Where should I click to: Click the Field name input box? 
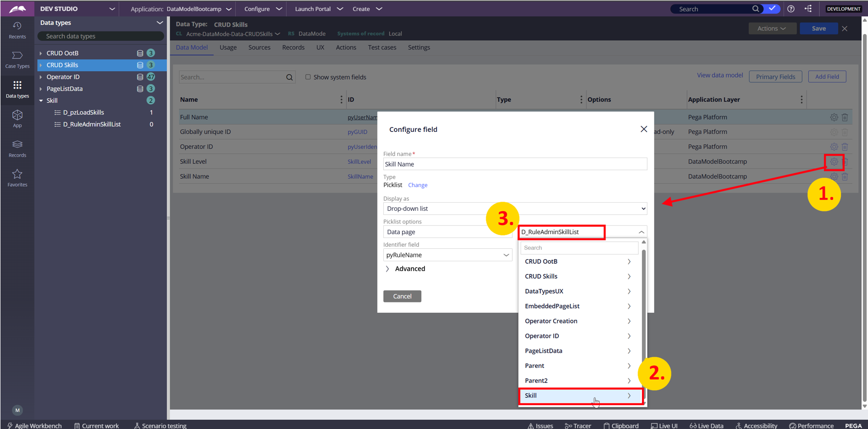[x=515, y=164]
